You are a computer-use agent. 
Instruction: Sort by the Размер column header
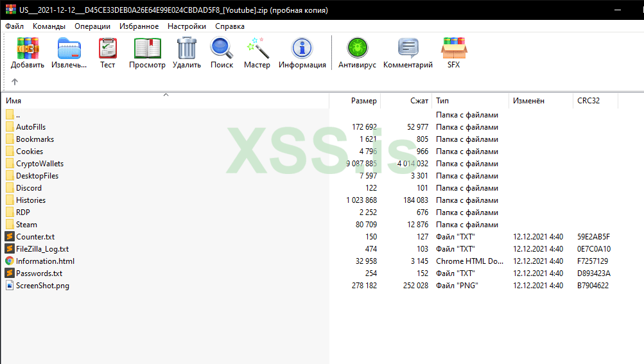tap(355, 101)
